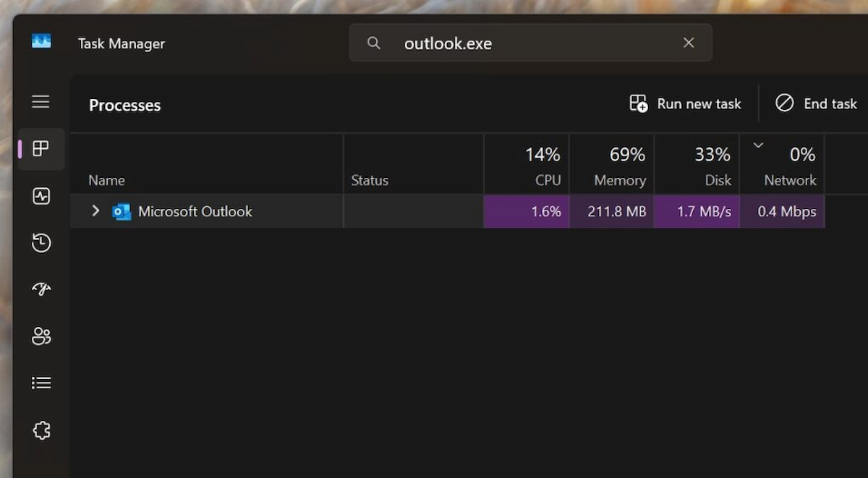The image size is (868, 478).
Task: Open the Startup apps page
Action: tap(41, 289)
